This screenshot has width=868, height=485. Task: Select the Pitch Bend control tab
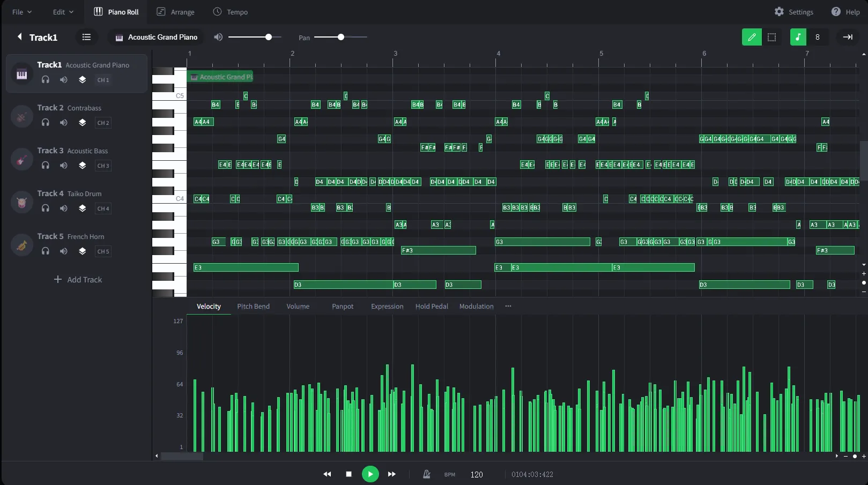pyautogui.click(x=254, y=307)
